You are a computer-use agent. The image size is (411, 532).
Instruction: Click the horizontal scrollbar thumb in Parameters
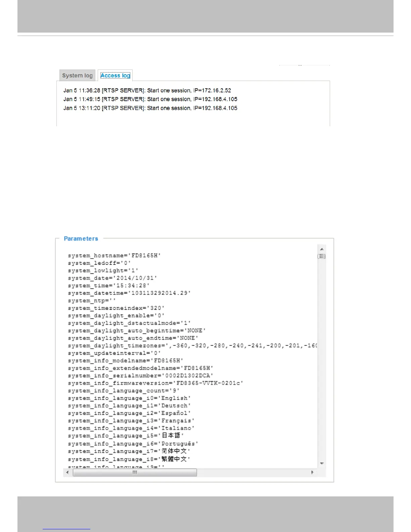(x=135, y=472)
